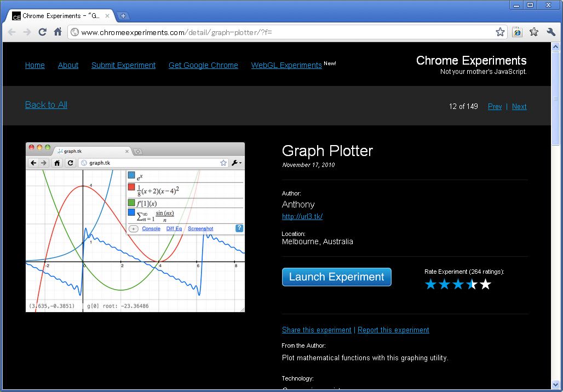Reload the page with the refresh icon

42,32
